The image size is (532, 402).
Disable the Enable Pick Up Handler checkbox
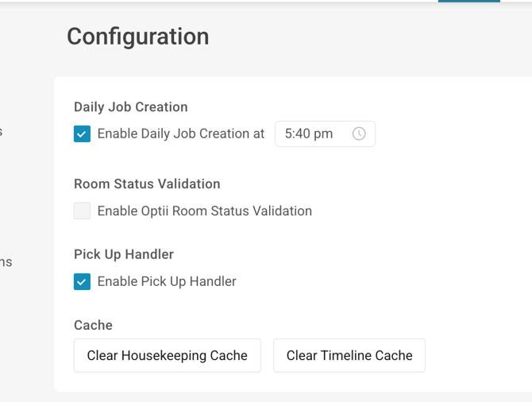[x=82, y=281]
